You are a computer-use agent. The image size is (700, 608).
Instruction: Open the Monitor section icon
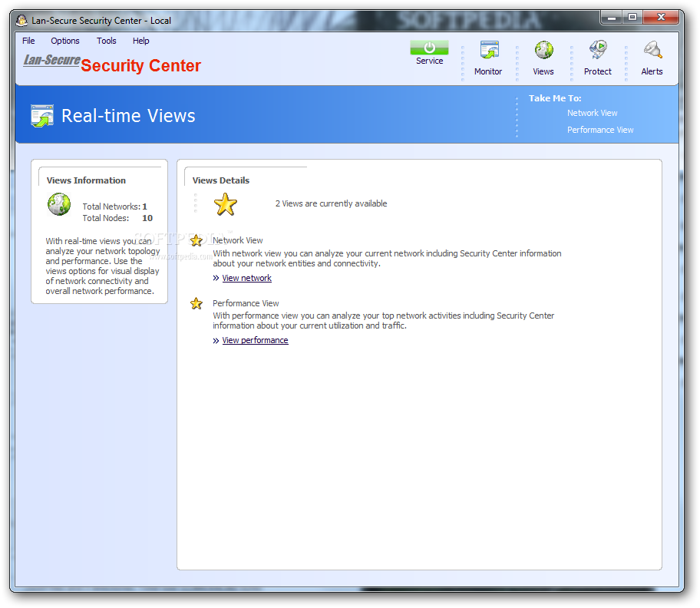(x=489, y=50)
